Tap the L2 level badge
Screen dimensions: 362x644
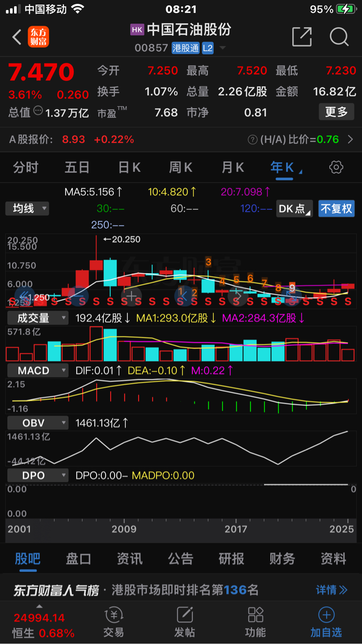pyautogui.click(x=208, y=48)
